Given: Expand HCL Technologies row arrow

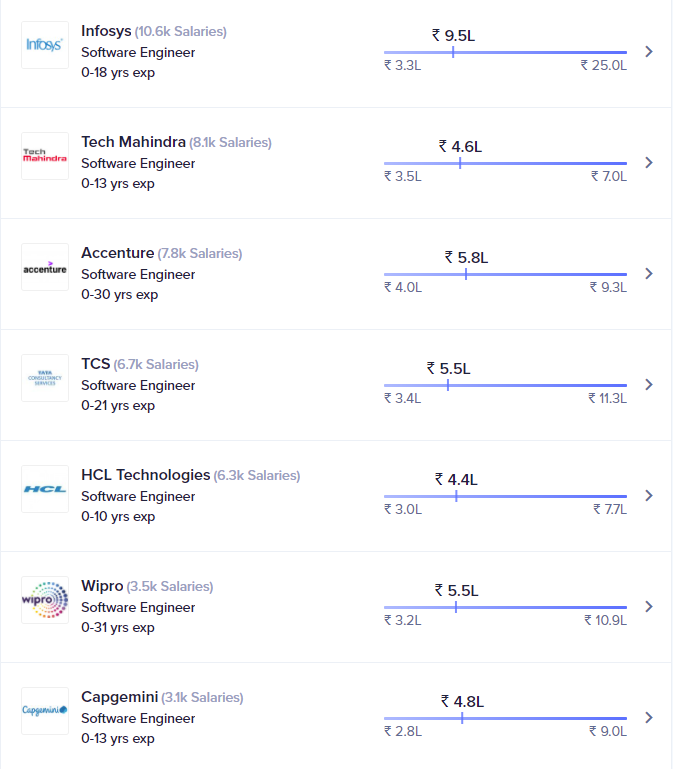Looking at the screenshot, I should point(649,495).
